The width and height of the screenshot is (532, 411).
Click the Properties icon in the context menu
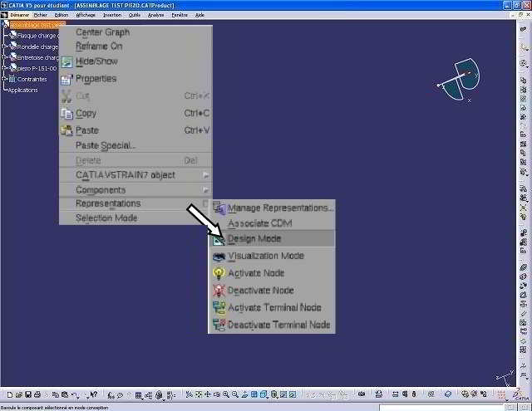point(67,79)
